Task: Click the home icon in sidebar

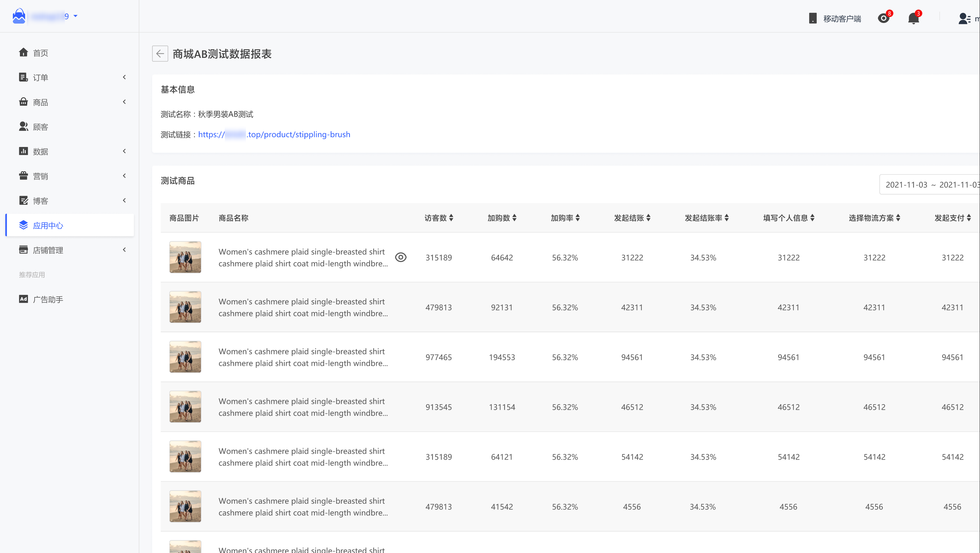Action: click(23, 52)
